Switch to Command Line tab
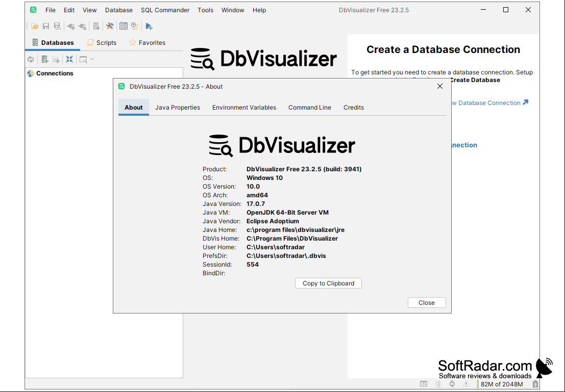This screenshot has width=565, height=392. pos(309,107)
